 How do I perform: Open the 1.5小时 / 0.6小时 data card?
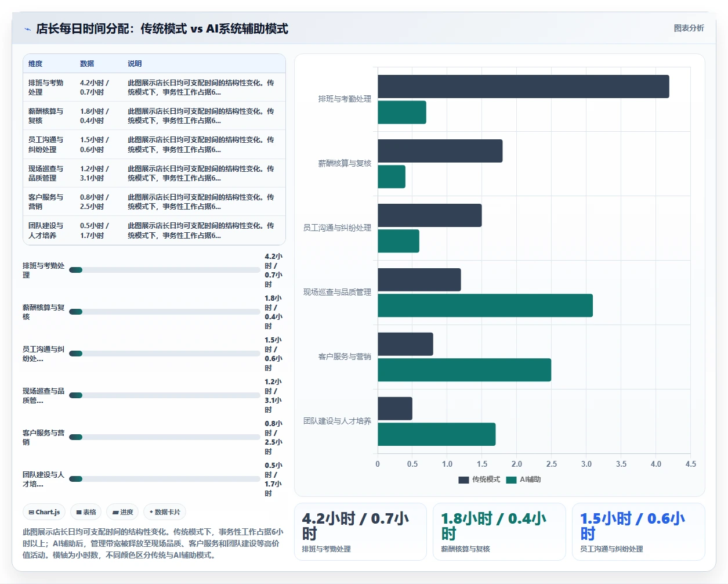pyautogui.click(x=639, y=532)
